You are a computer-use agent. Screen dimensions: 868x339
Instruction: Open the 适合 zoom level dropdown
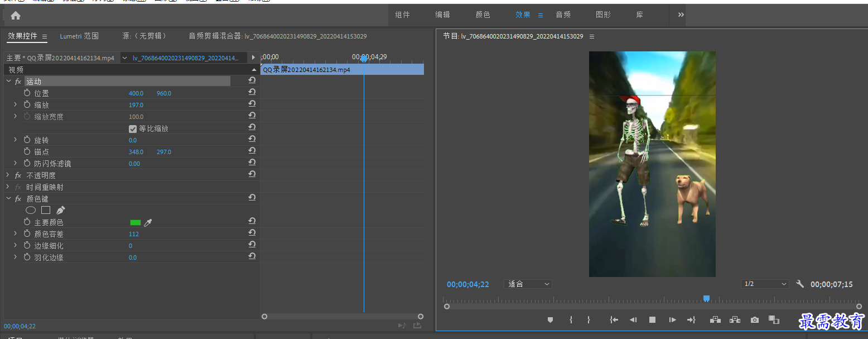pos(528,284)
